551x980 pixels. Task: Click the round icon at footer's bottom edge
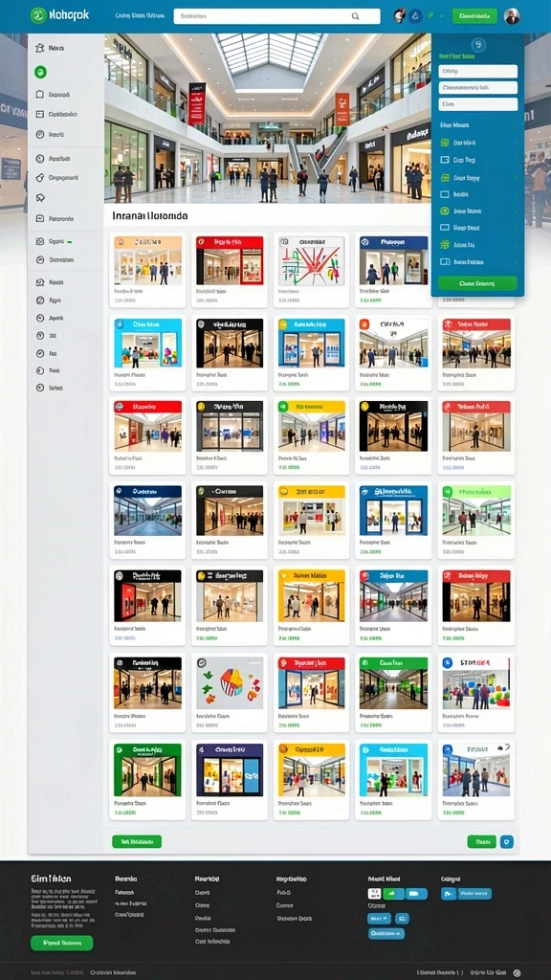coord(517,972)
